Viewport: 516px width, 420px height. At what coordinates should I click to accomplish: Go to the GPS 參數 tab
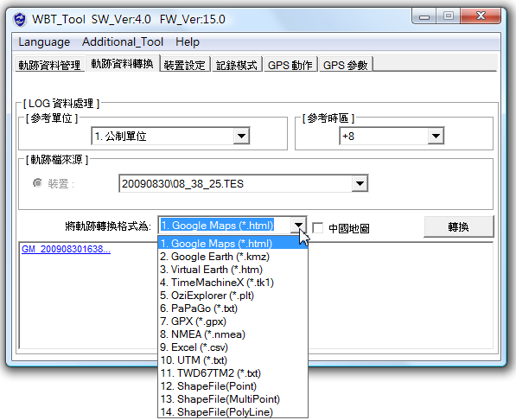coord(345,65)
